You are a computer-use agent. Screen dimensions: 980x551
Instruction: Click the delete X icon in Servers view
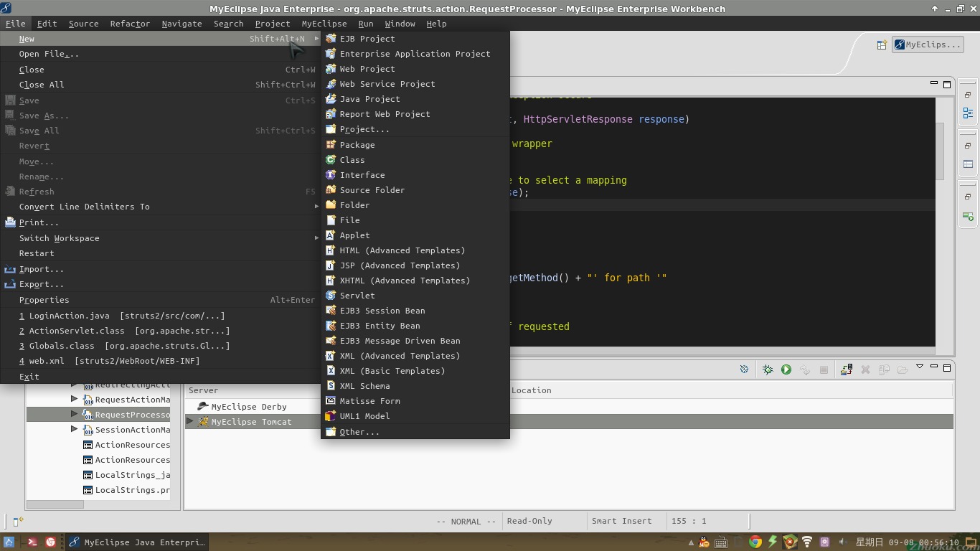coord(865,369)
